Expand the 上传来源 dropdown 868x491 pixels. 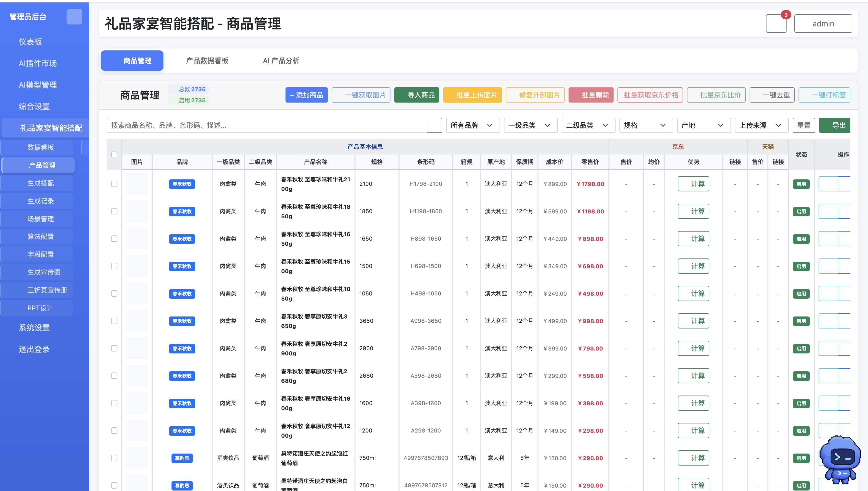(762, 125)
